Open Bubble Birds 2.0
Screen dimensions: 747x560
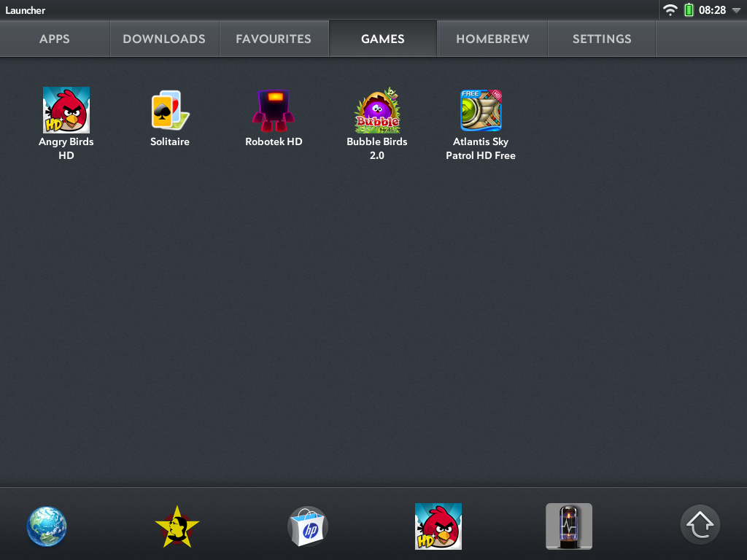pyautogui.click(x=377, y=111)
